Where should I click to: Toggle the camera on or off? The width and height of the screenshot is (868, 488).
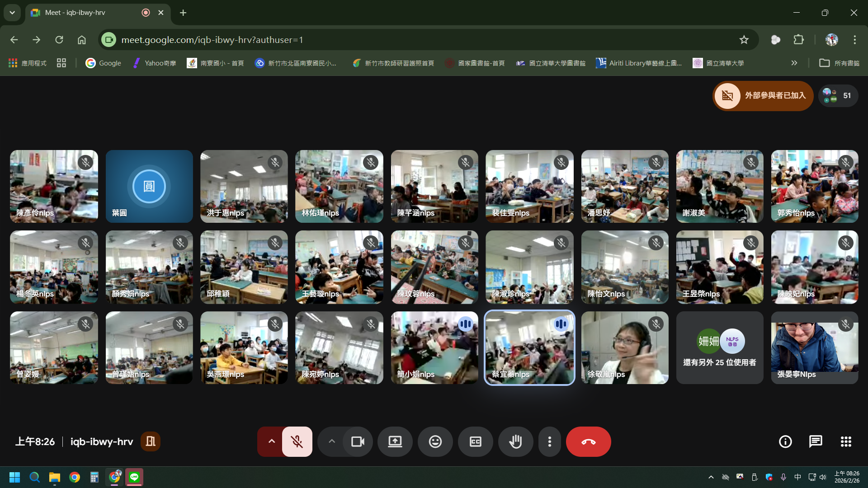(358, 441)
